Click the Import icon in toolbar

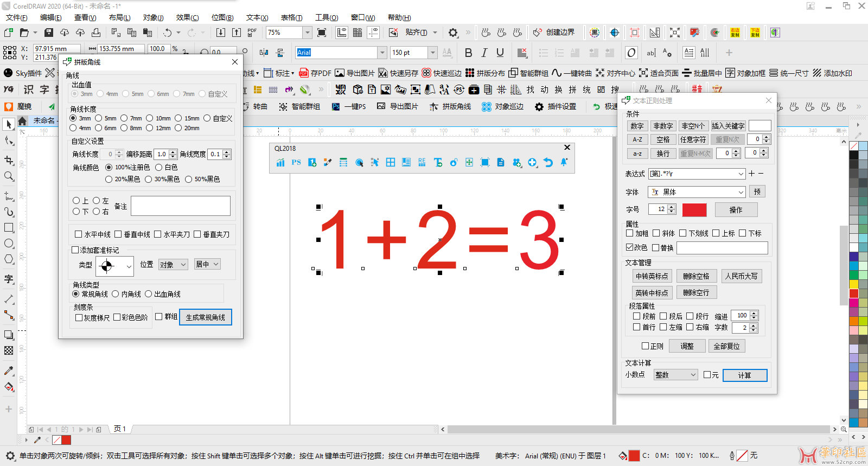pyautogui.click(x=221, y=33)
